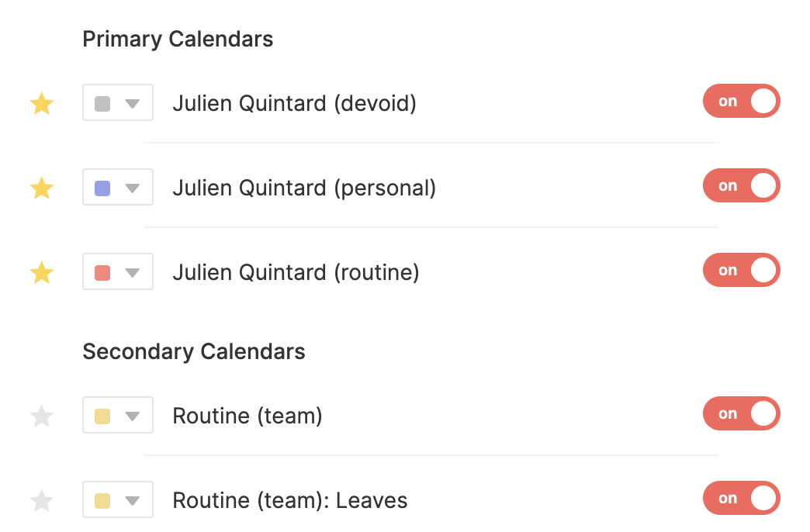Star the Routine (team): Leaves calendar

(41, 502)
